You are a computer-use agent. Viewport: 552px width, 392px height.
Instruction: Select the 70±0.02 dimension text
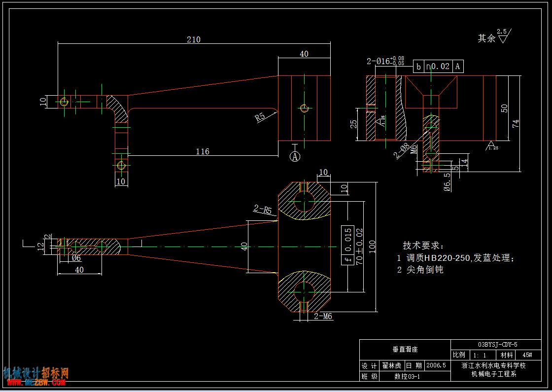click(359, 247)
